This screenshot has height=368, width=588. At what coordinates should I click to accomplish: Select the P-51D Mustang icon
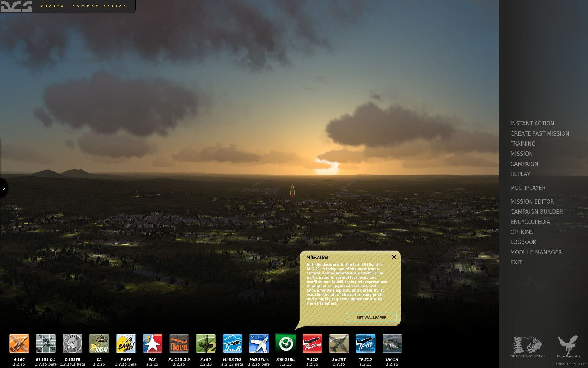click(x=312, y=343)
